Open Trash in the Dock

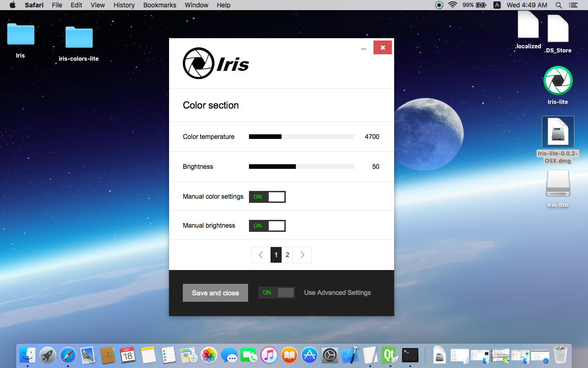tap(560, 355)
